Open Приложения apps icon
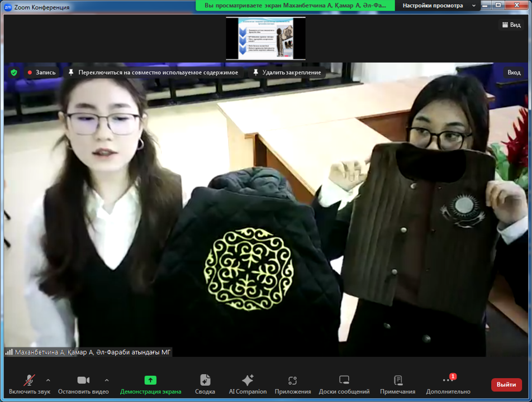 [292, 381]
